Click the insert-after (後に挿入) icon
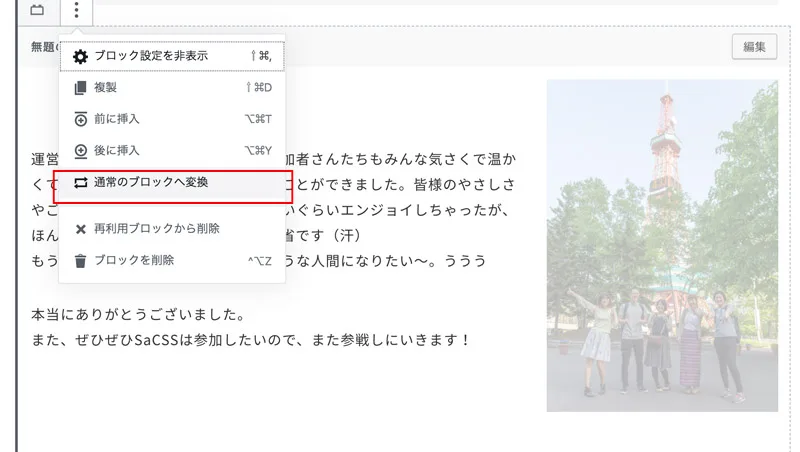 [81, 151]
